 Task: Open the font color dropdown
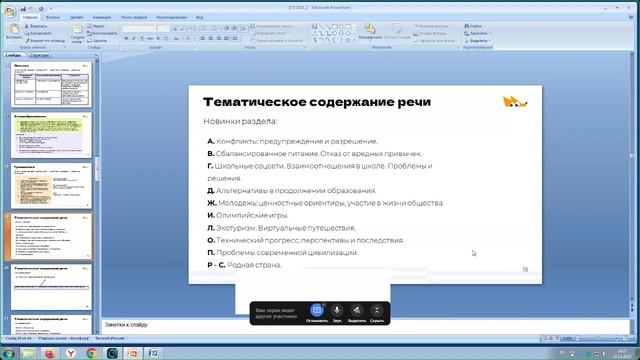[x=189, y=38]
